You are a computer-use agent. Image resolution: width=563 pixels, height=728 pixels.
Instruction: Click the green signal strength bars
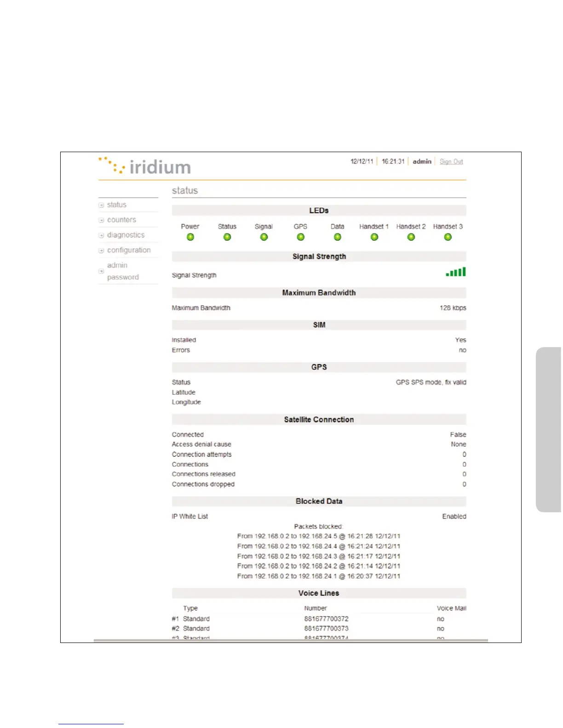[x=456, y=272]
